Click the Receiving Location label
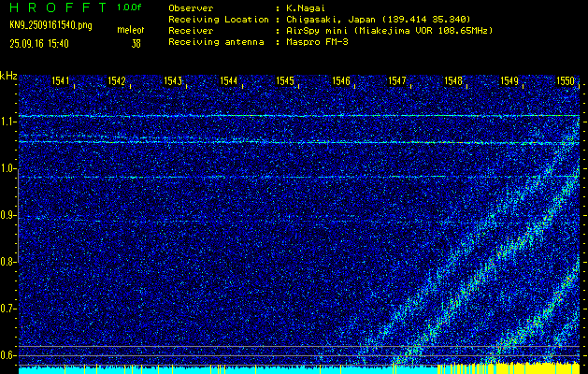The image size is (588, 374). coord(219,20)
